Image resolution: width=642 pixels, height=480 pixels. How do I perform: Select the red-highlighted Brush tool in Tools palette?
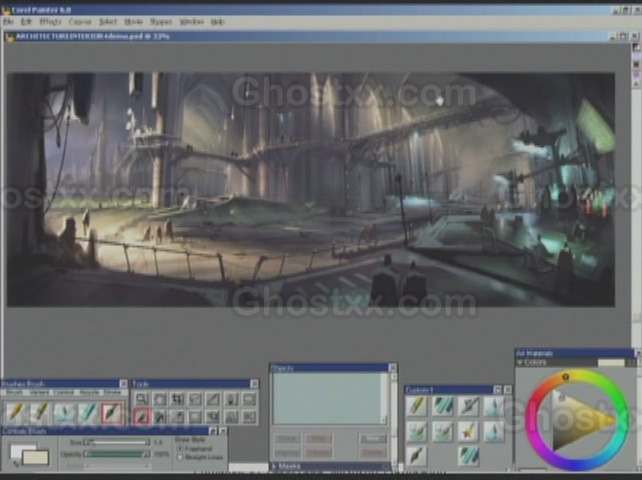pos(142,417)
